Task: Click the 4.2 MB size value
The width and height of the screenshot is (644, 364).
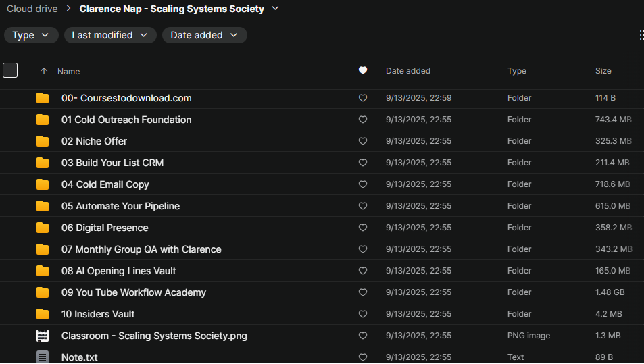Action: coord(608,314)
